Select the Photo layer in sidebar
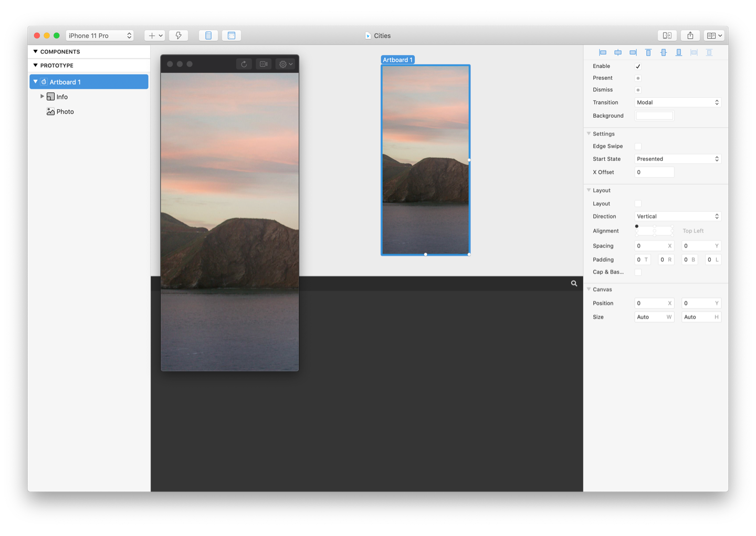 click(x=65, y=111)
